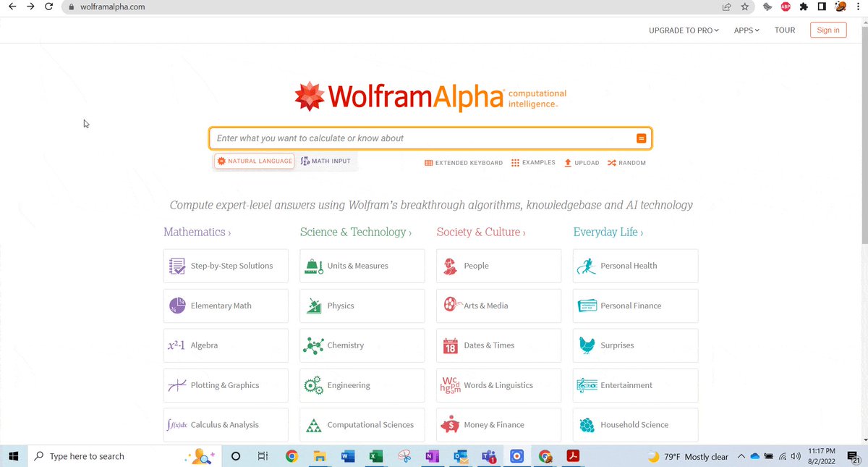Click the Household Science grapes icon
Image resolution: width=868 pixels, height=467 pixels.
587,425
